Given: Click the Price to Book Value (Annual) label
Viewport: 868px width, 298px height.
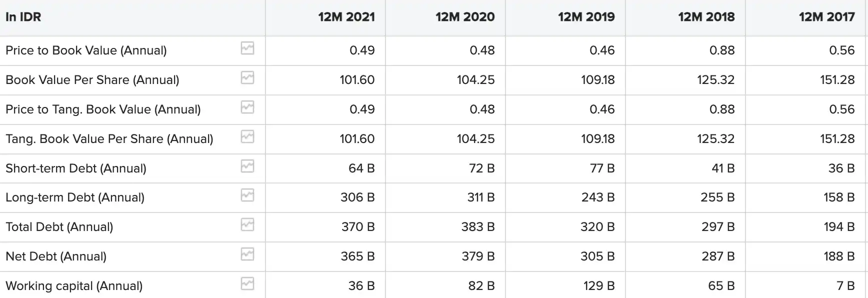Looking at the screenshot, I should (86, 50).
